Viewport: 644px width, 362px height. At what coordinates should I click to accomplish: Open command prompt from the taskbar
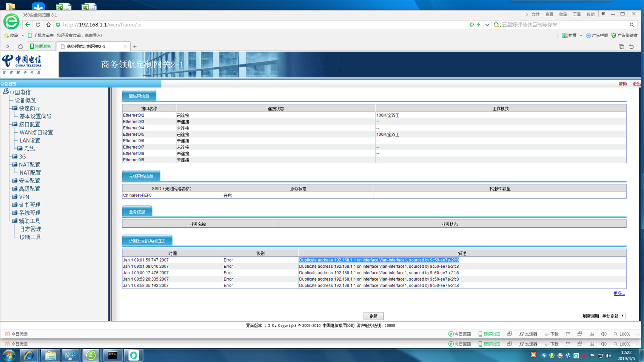112,355
